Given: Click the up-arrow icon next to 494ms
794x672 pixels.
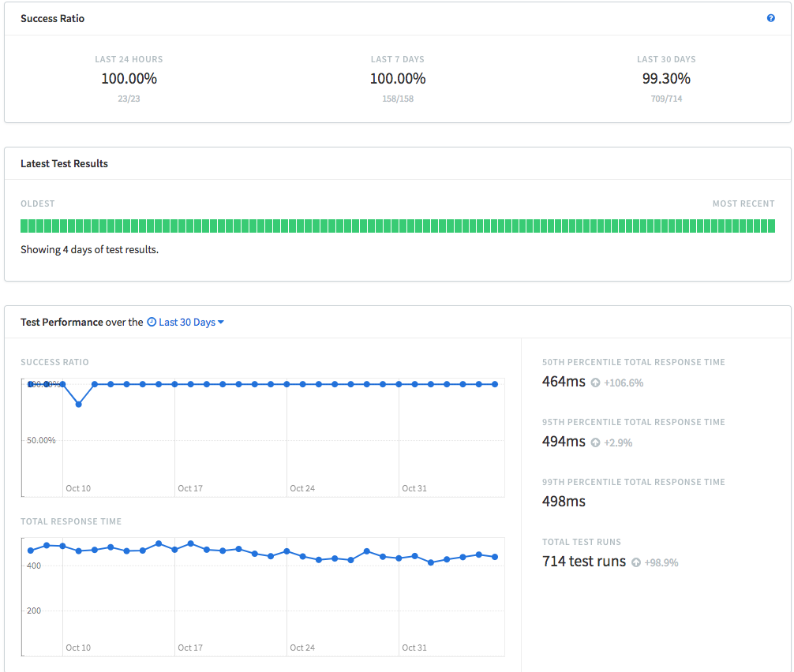Looking at the screenshot, I should 595,442.
